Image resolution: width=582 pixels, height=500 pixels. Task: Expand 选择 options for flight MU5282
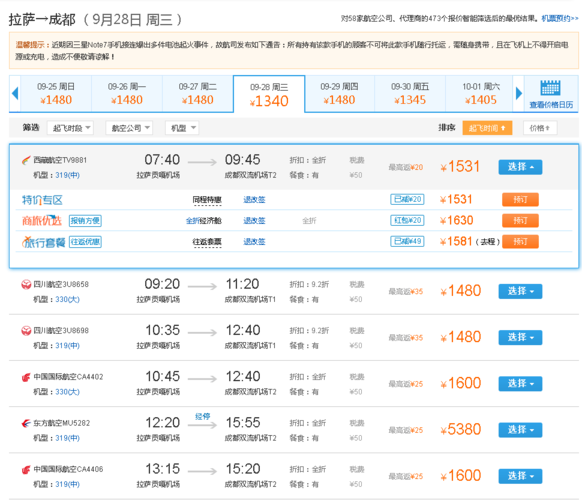coord(520,430)
